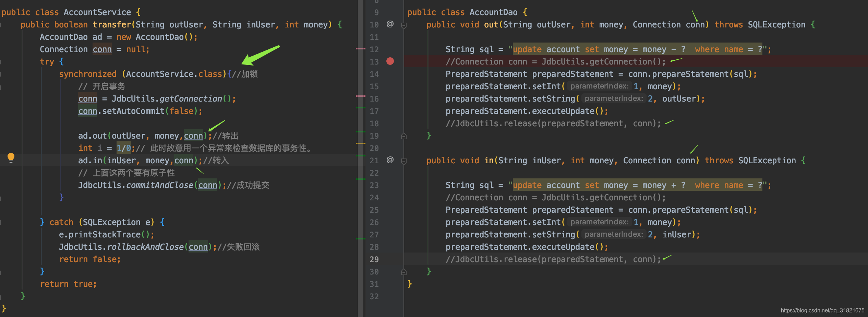Click 'catch (SQLException e)' clause
The height and width of the screenshot is (317, 868).
(102, 222)
